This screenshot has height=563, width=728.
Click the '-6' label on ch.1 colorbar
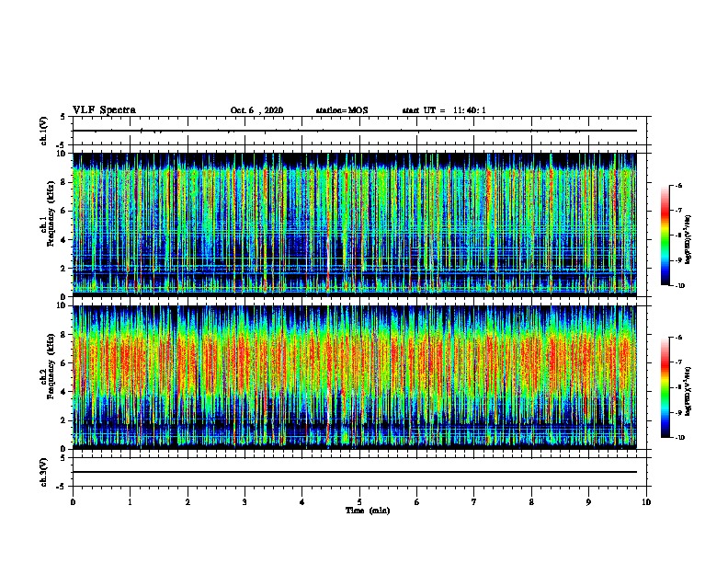pos(678,185)
